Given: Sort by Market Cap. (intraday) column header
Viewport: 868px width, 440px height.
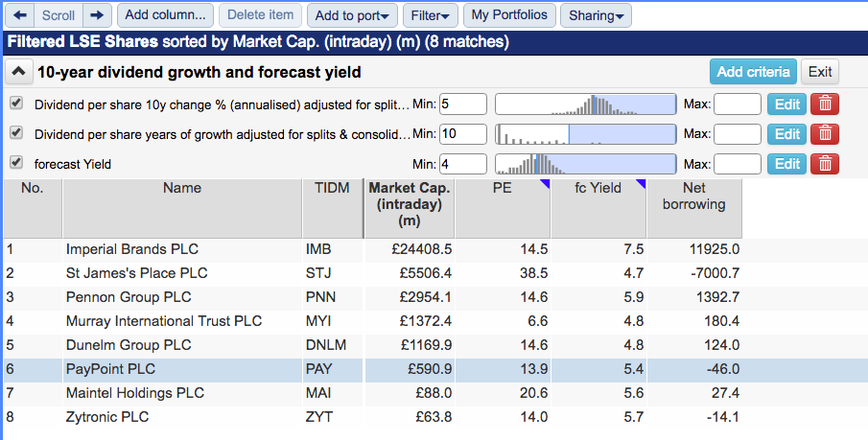Looking at the screenshot, I should click(x=410, y=208).
